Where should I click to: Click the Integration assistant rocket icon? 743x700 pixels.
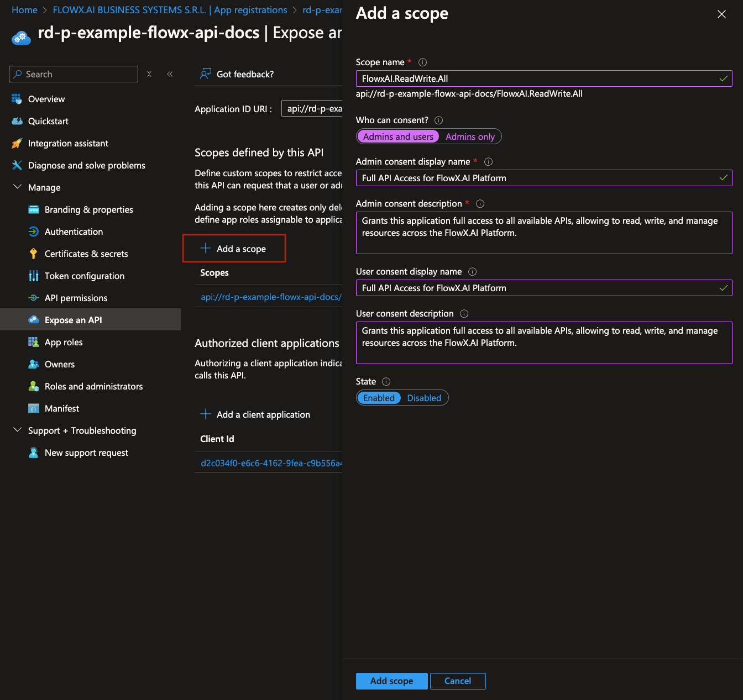click(17, 143)
